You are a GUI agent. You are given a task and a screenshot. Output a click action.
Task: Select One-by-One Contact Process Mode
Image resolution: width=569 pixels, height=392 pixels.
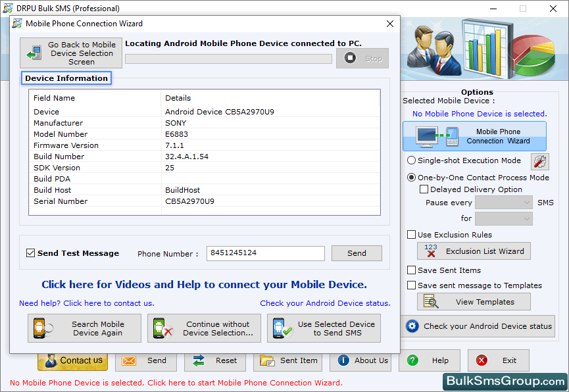point(411,178)
